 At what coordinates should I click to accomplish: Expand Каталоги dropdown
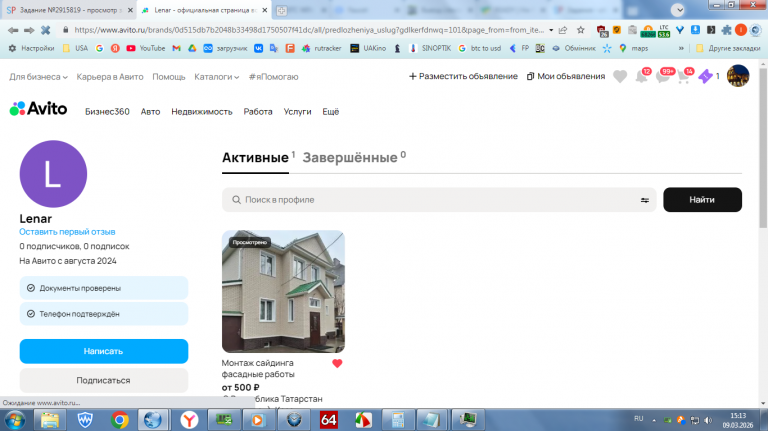(x=216, y=77)
